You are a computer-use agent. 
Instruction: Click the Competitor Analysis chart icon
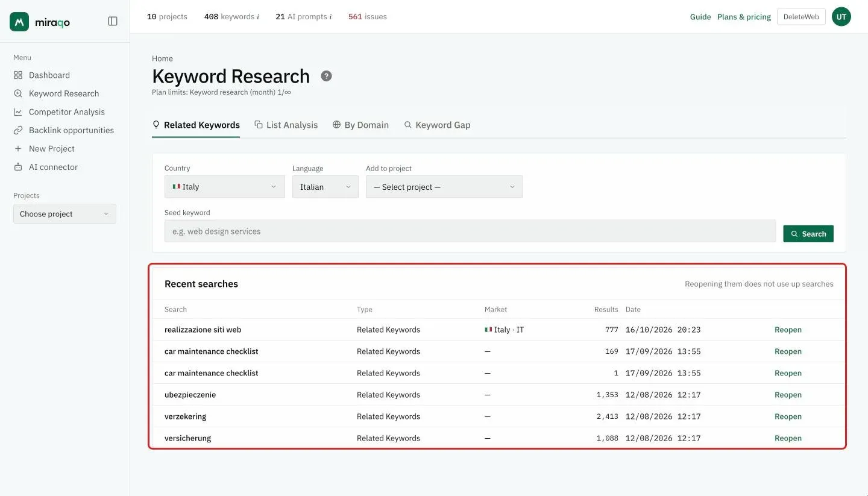(18, 112)
